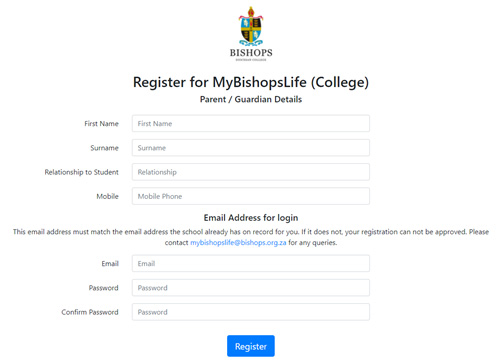Click the Email label beside the field
This screenshot has width=496, height=363.
110,264
